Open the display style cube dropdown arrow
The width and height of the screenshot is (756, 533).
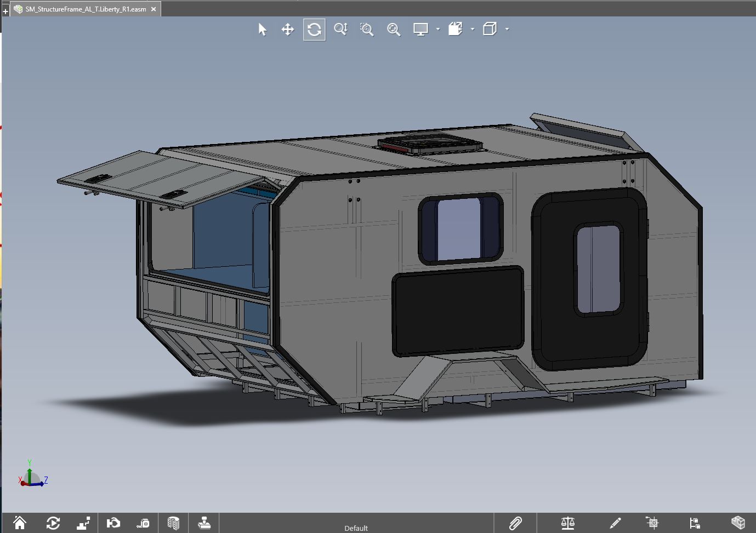(507, 30)
